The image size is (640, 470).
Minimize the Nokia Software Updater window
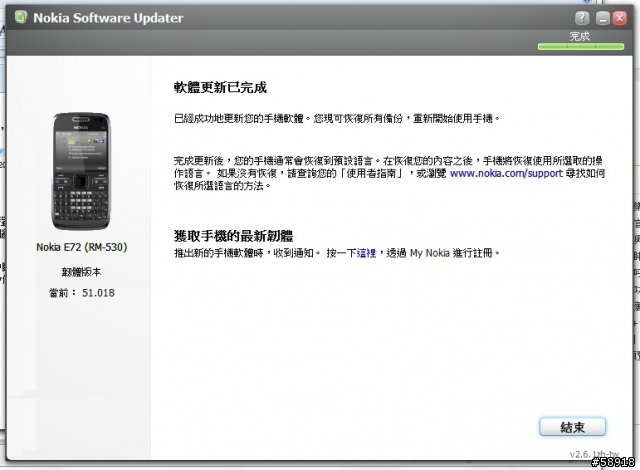(602, 18)
